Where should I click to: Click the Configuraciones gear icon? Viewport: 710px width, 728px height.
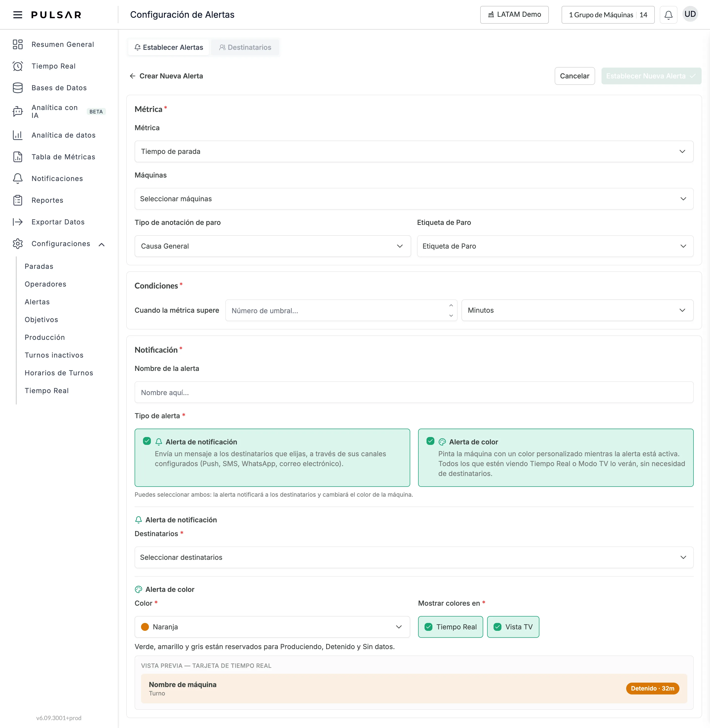point(18,244)
